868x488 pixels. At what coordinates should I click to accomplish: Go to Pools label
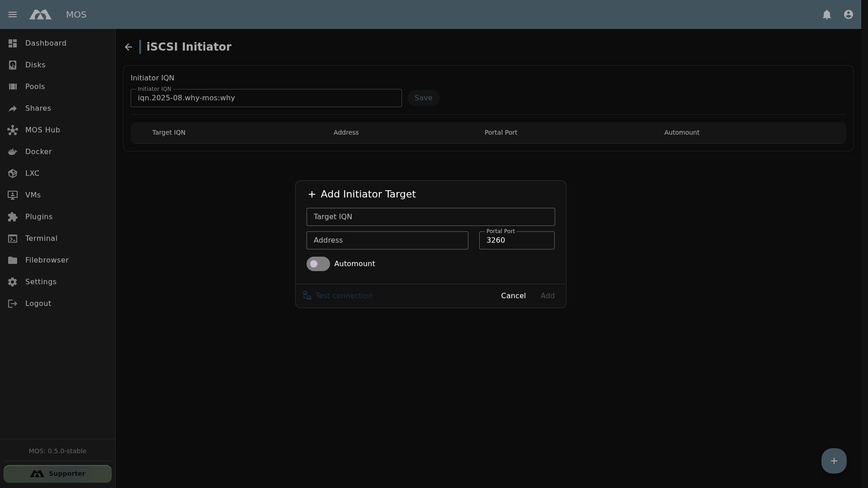[x=35, y=87]
